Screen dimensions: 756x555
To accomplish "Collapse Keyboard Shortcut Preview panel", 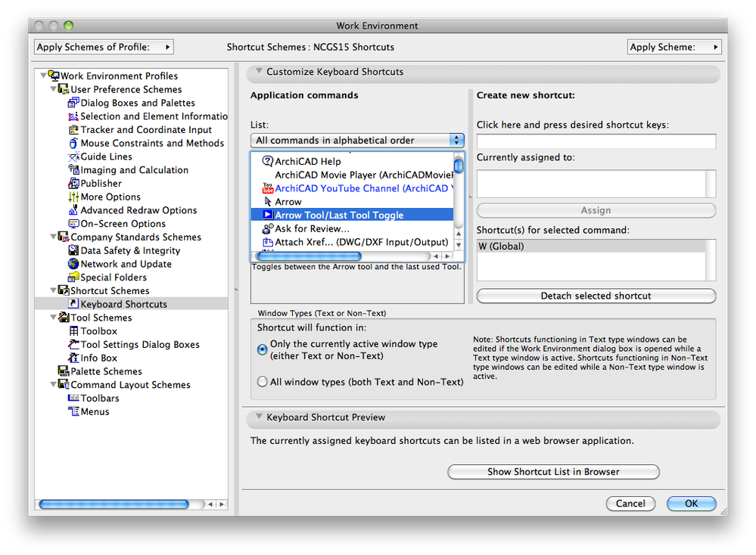I will [x=259, y=416].
